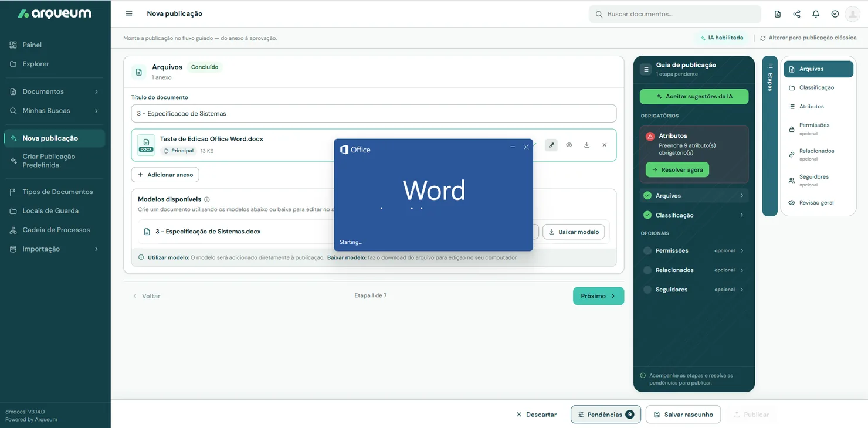Select Seguidores step in Etapas list
868x428 pixels.
(818, 180)
